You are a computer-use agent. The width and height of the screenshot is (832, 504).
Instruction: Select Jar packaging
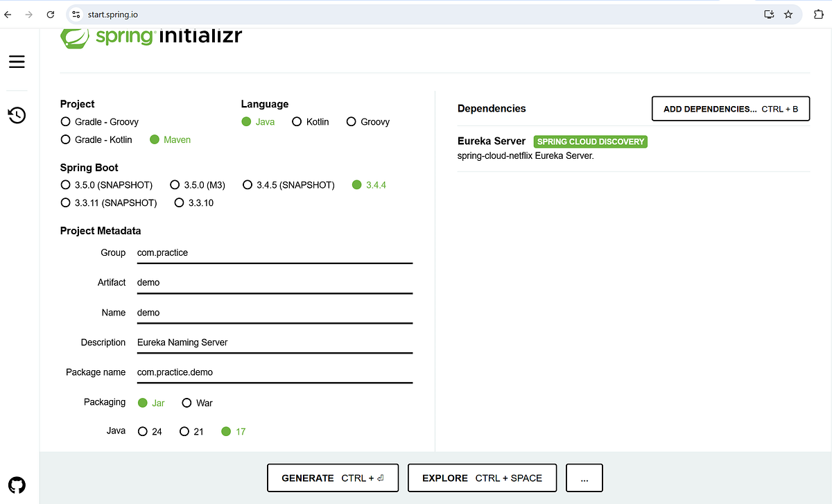[151, 403]
